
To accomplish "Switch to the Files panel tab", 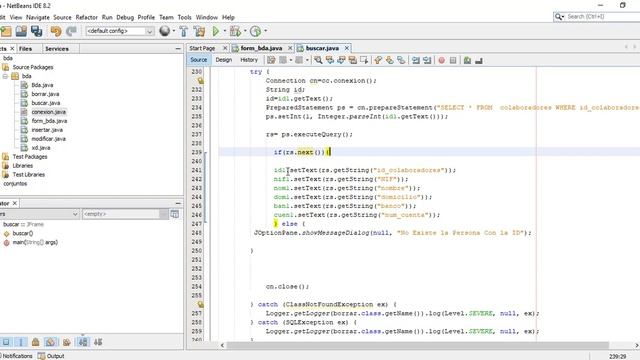I will pos(25,49).
